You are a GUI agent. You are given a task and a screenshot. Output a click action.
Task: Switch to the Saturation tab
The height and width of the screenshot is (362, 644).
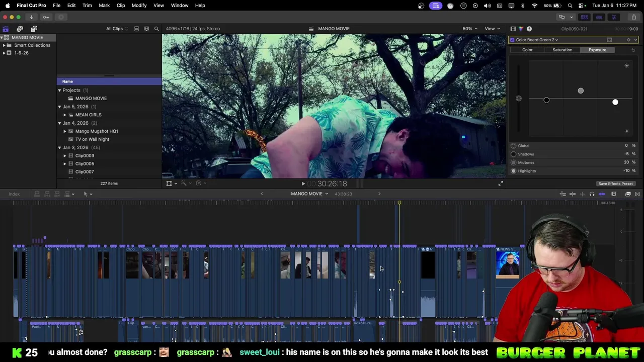coord(562,50)
